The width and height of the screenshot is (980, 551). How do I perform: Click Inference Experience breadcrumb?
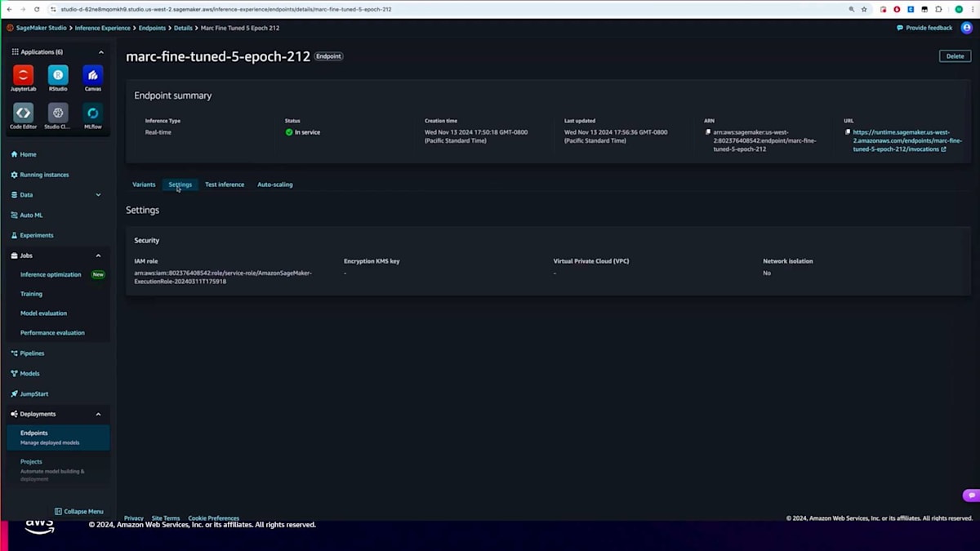(102, 28)
